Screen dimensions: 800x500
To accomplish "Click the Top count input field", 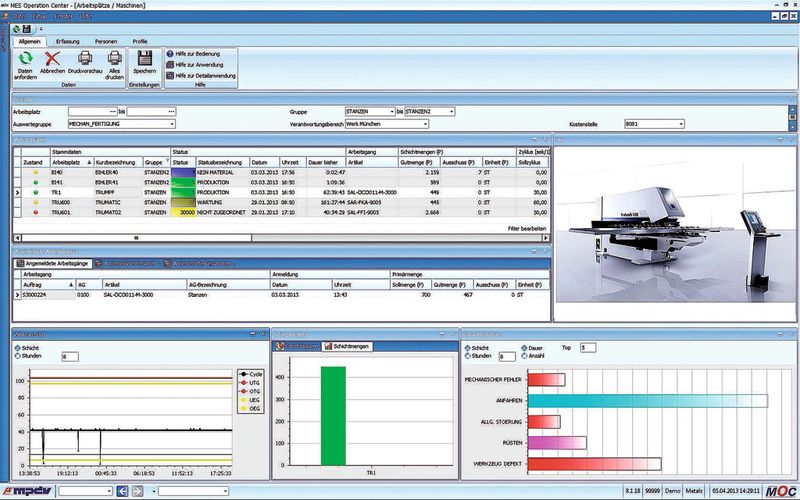I will click(588, 348).
